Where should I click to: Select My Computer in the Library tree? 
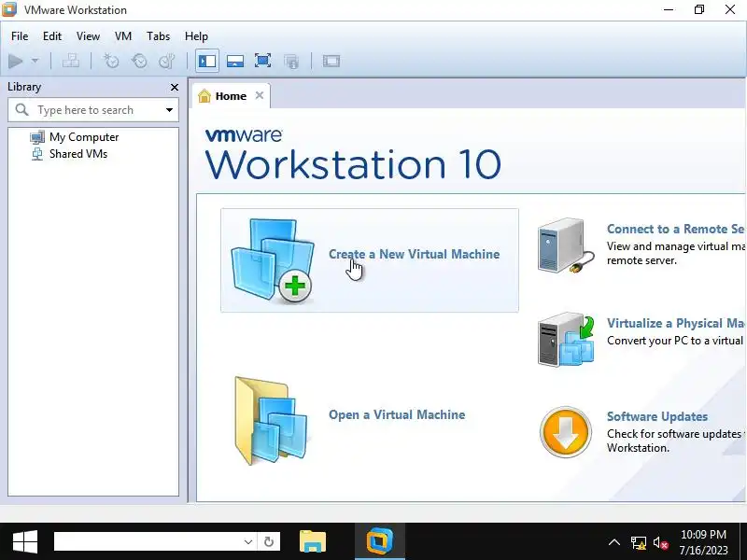(x=84, y=137)
